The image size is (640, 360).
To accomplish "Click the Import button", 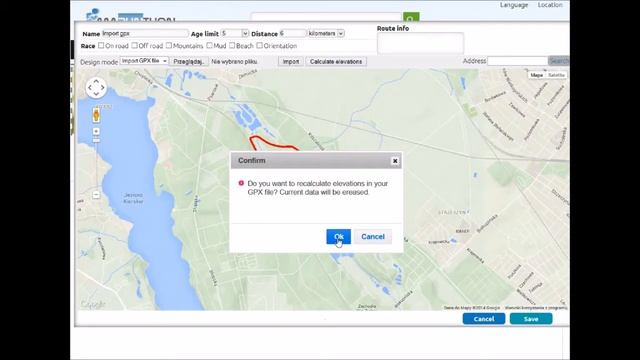I will [x=291, y=62].
